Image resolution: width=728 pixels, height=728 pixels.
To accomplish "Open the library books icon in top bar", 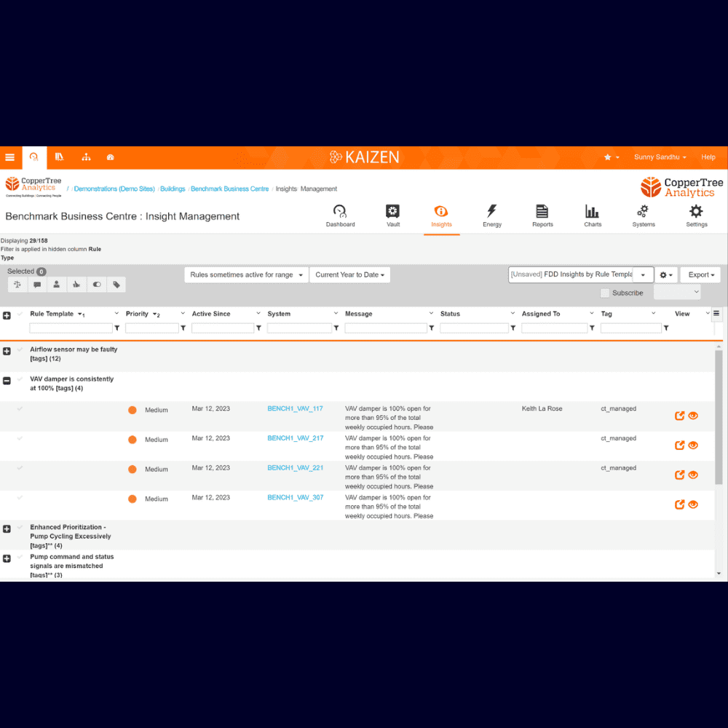I will 60,157.
